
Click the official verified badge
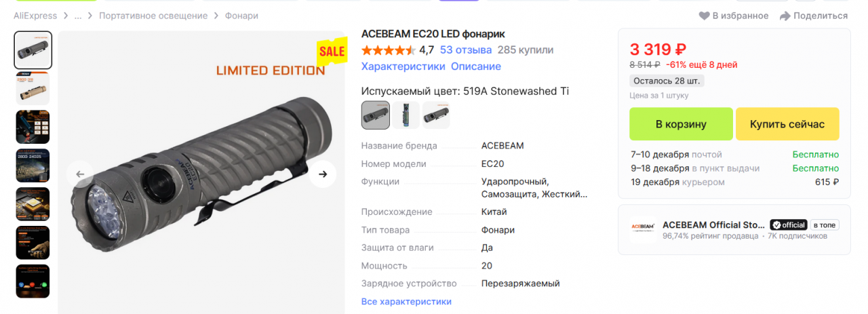click(789, 224)
